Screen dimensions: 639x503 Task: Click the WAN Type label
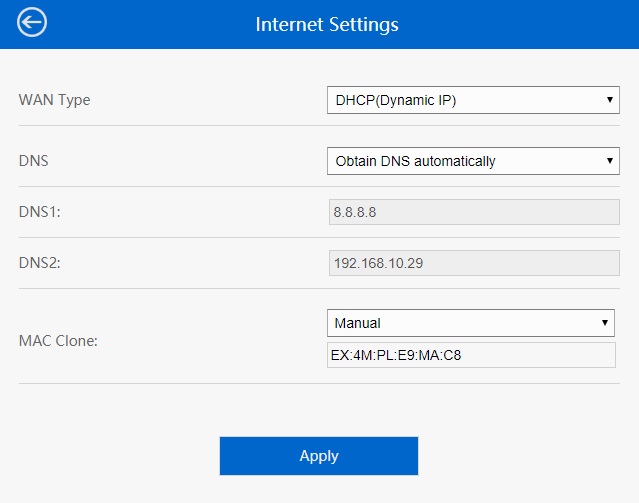point(55,100)
